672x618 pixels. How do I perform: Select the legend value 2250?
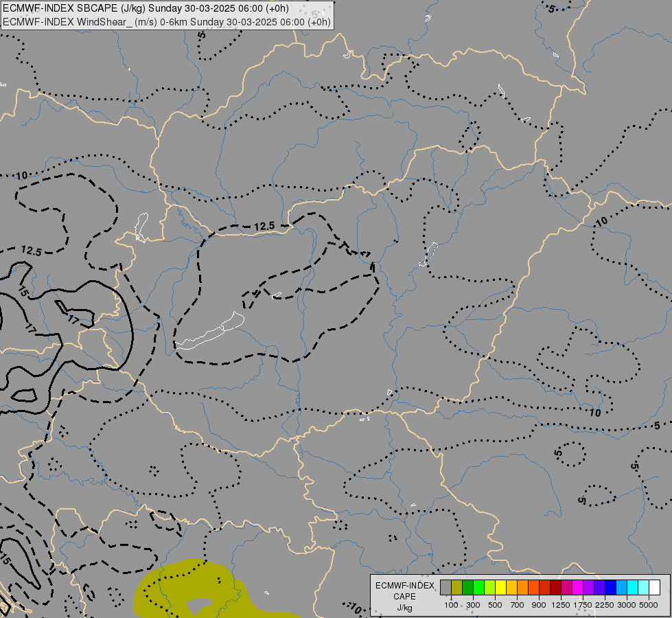pyautogui.click(x=605, y=605)
